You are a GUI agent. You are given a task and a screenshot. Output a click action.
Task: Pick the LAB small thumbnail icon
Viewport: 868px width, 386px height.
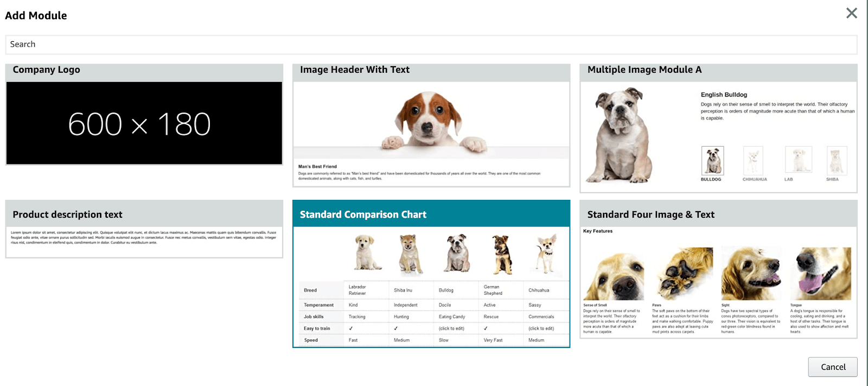tap(798, 160)
